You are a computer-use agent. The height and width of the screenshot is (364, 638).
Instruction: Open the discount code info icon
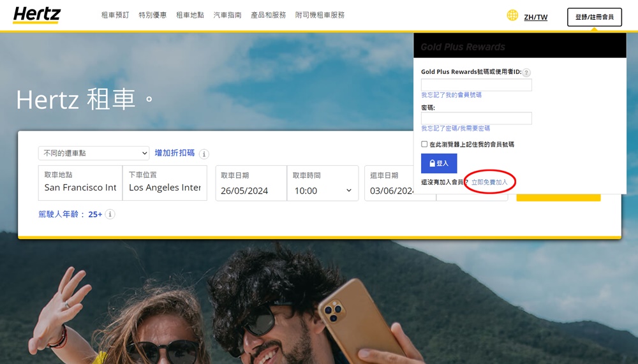point(204,154)
